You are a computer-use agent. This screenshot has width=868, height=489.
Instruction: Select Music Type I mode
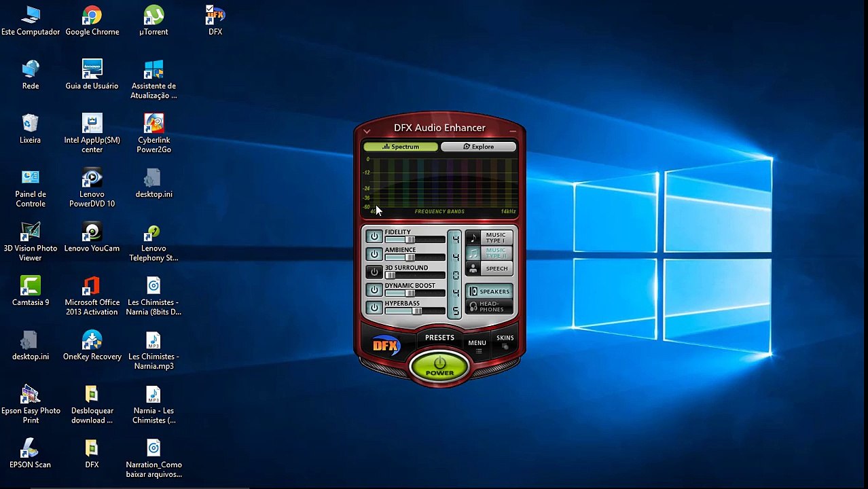click(x=489, y=238)
